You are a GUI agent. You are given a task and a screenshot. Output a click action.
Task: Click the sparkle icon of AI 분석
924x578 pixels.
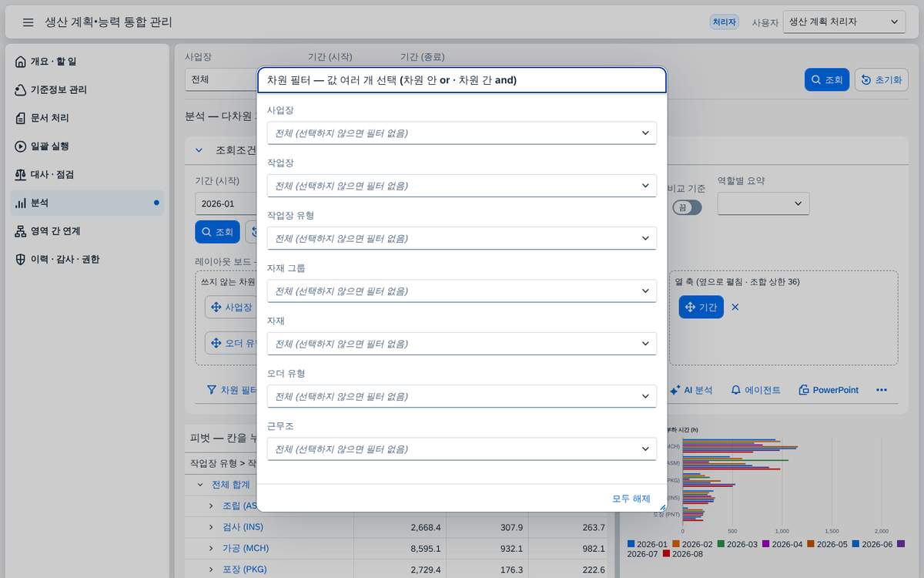pos(675,391)
